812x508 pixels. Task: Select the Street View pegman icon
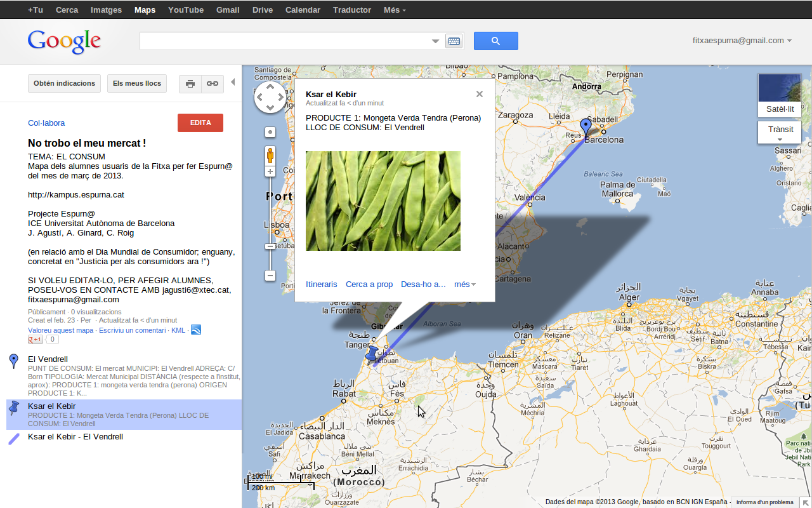pyautogui.click(x=270, y=156)
